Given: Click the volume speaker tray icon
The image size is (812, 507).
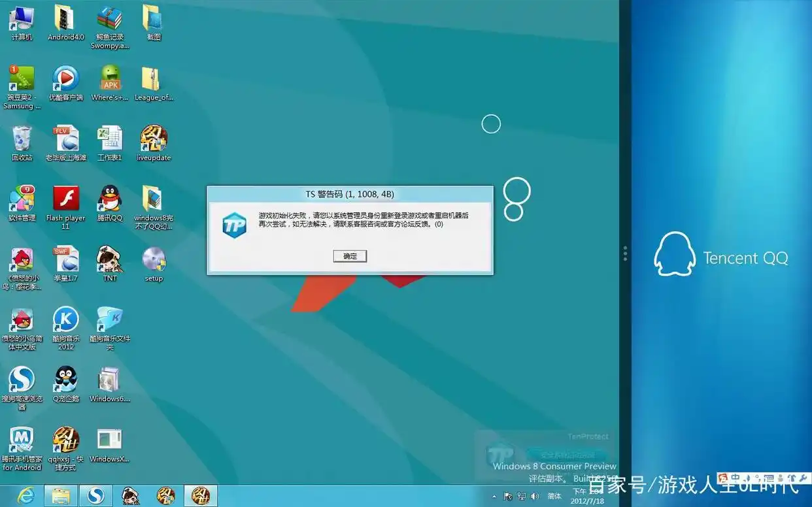Looking at the screenshot, I should (x=535, y=496).
